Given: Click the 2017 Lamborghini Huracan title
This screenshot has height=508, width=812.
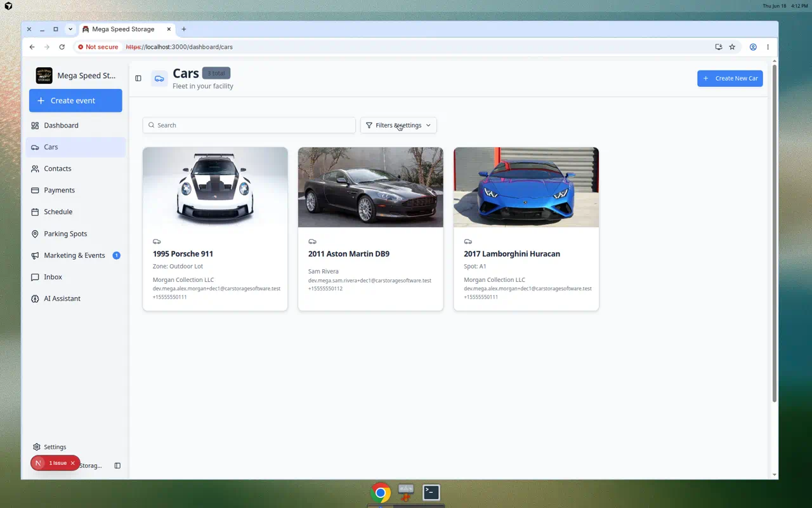Looking at the screenshot, I should click(x=512, y=253).
